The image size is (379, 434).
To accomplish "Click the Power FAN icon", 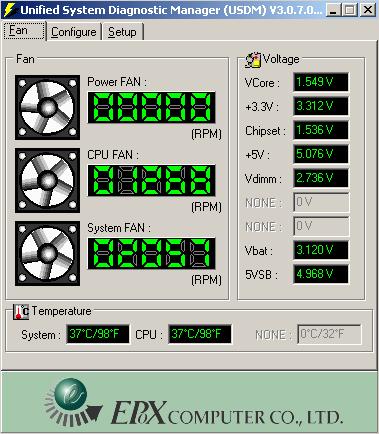I will point(47,107).
